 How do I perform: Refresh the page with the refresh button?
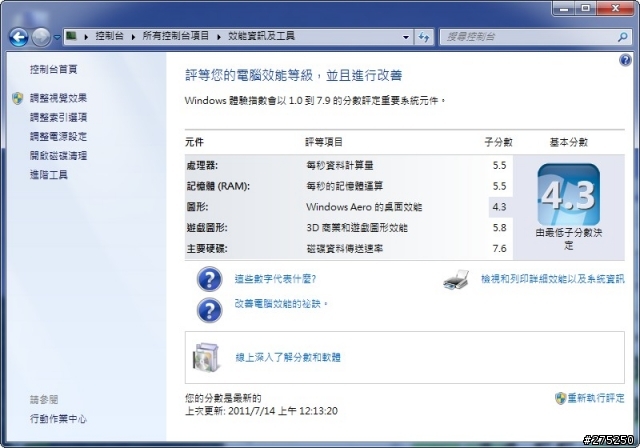(x=424, y=37)
